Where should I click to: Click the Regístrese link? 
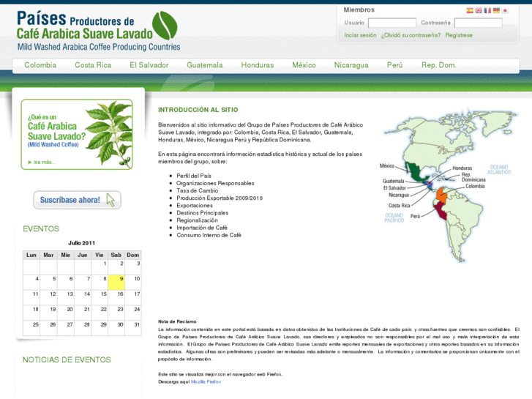pos(459,35)
